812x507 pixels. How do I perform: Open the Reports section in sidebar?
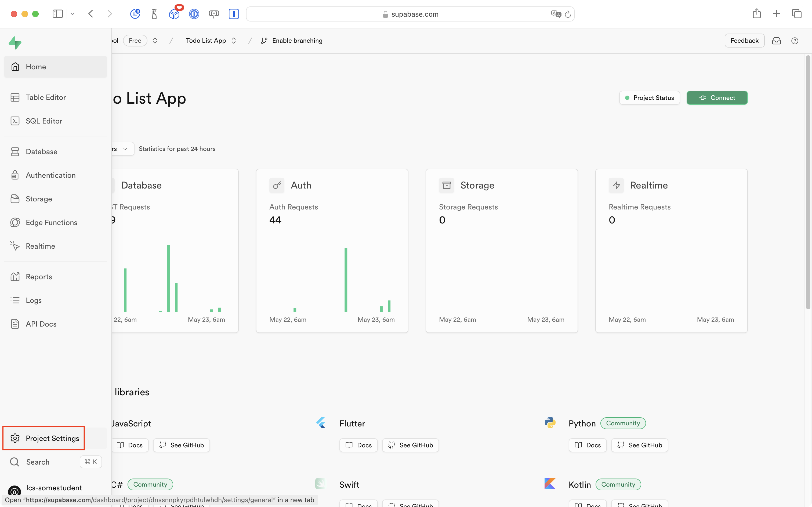(x=39, y=277)
